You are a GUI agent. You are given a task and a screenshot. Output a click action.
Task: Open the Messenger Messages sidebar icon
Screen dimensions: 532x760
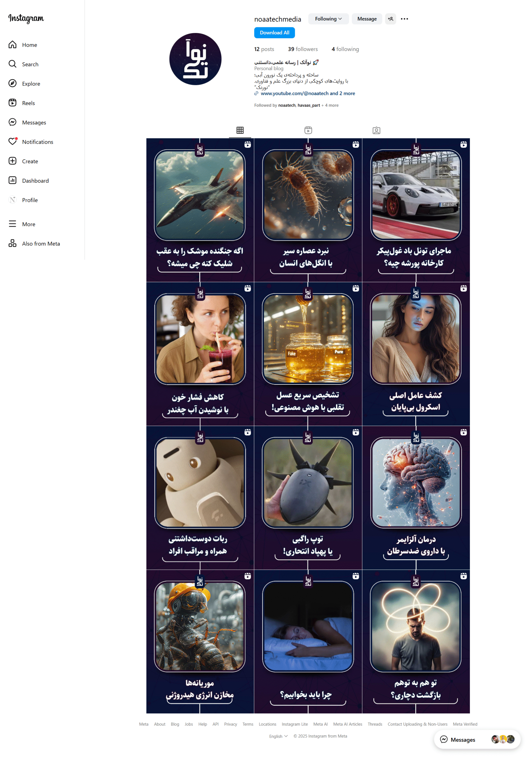click(12, 123)
